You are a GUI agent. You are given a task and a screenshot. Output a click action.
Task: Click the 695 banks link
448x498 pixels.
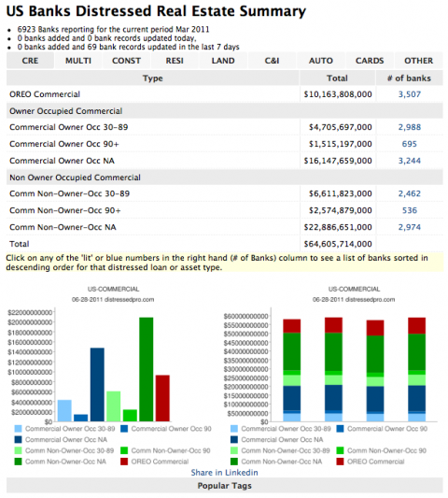[x=410, y=144]
